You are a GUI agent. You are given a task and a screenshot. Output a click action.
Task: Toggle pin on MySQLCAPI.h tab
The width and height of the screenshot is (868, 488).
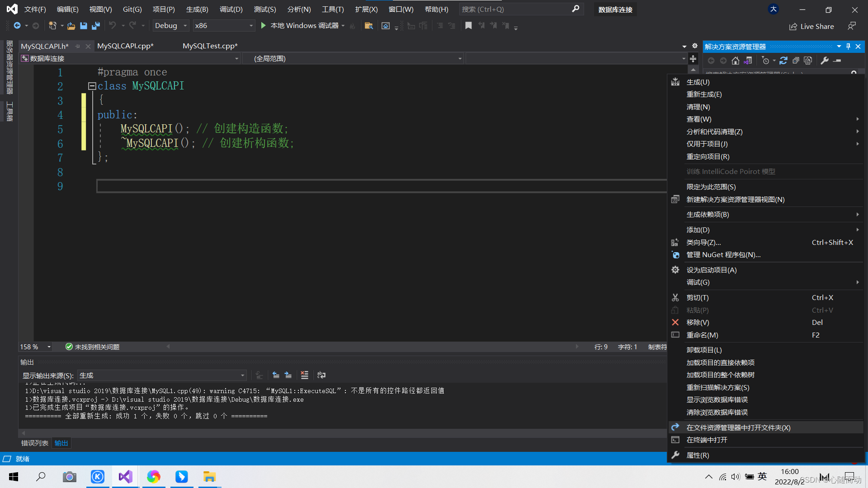78,46
